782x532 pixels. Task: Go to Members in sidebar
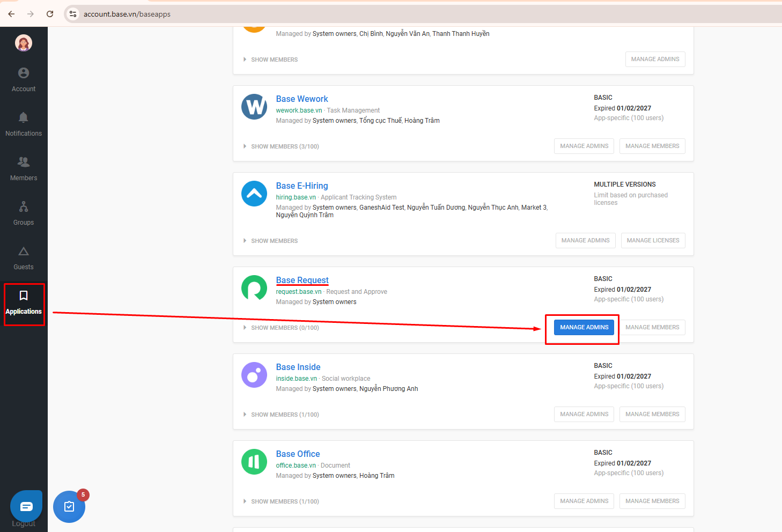point(24,169)
